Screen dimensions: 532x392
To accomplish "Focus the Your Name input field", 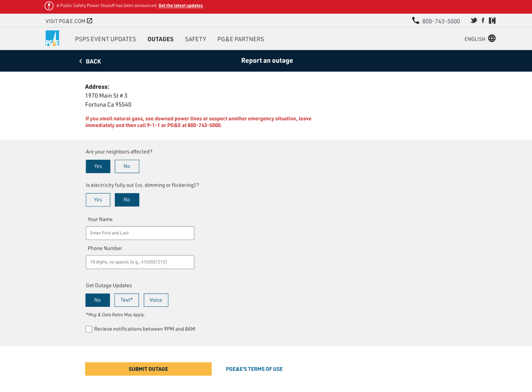I will click(140, 233).
